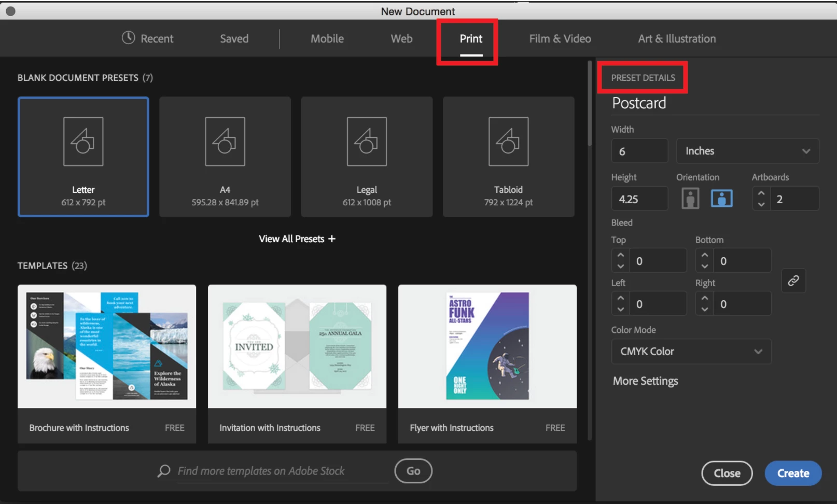Select portrait orientation icon
Screen dimensions: 837x504
(690, 199)
